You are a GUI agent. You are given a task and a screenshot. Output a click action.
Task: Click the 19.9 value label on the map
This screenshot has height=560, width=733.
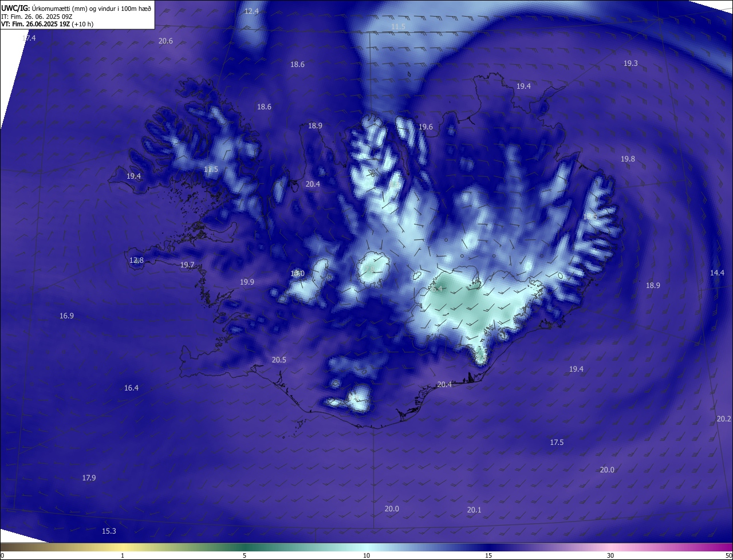tap(247, 282)
